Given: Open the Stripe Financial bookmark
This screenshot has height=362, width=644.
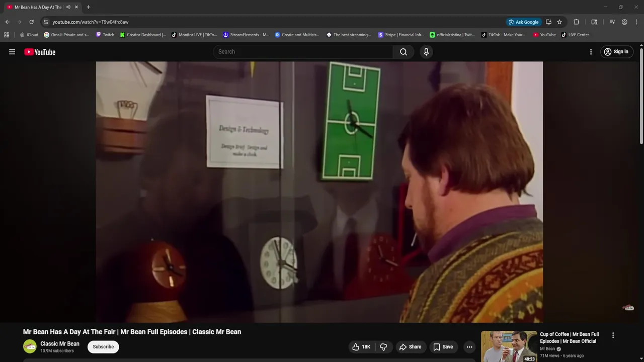Looking at the screenshot, I should (401, 35).
